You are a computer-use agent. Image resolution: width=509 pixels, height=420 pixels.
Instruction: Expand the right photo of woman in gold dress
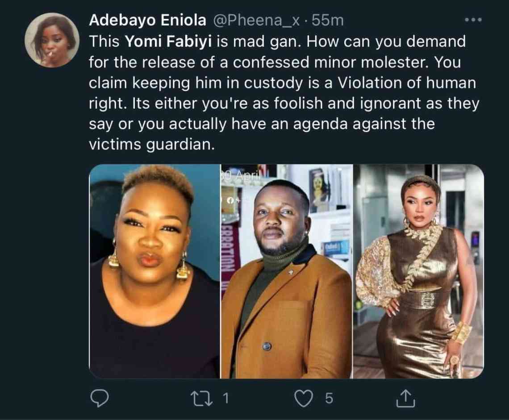tap(418, 271)
